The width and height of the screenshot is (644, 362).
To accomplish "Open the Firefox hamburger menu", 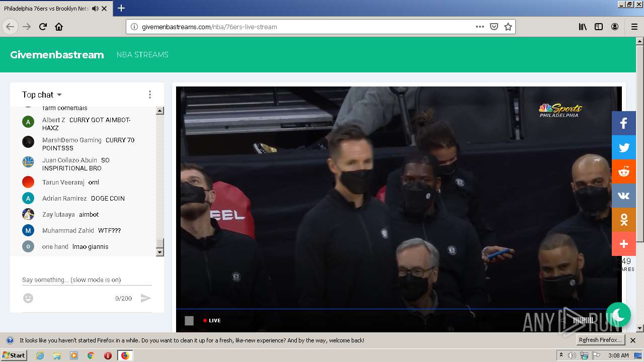I will [x=634, y=27].
